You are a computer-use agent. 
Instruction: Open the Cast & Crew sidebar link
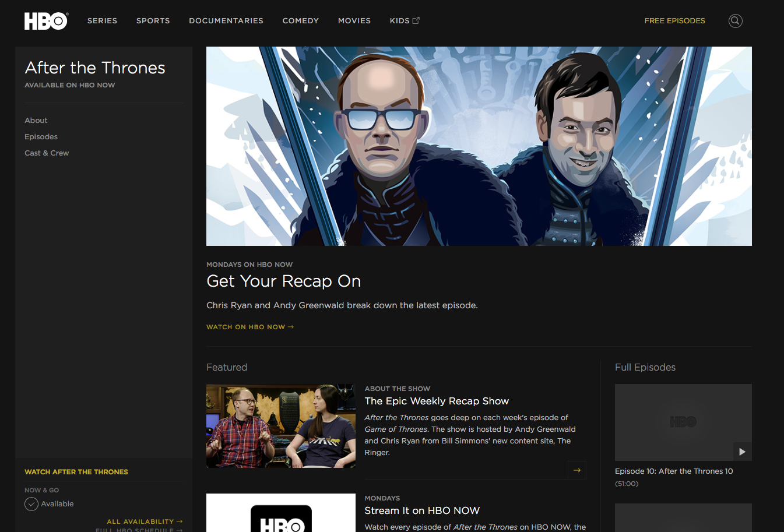click(x=47, y=153)
